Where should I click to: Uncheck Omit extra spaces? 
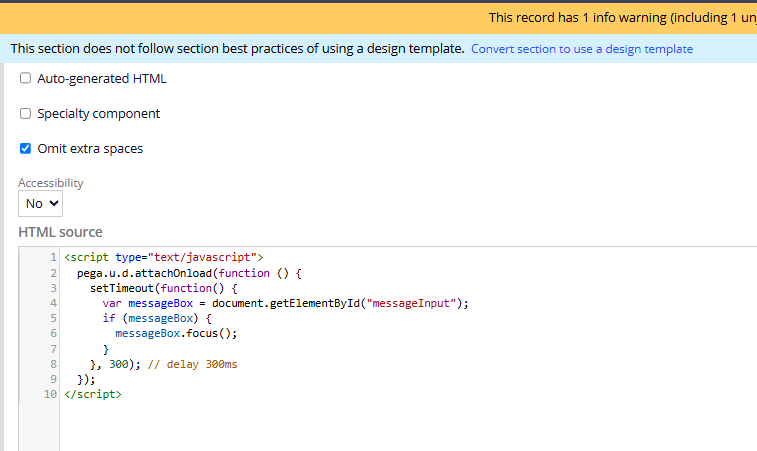click(26, 148)
